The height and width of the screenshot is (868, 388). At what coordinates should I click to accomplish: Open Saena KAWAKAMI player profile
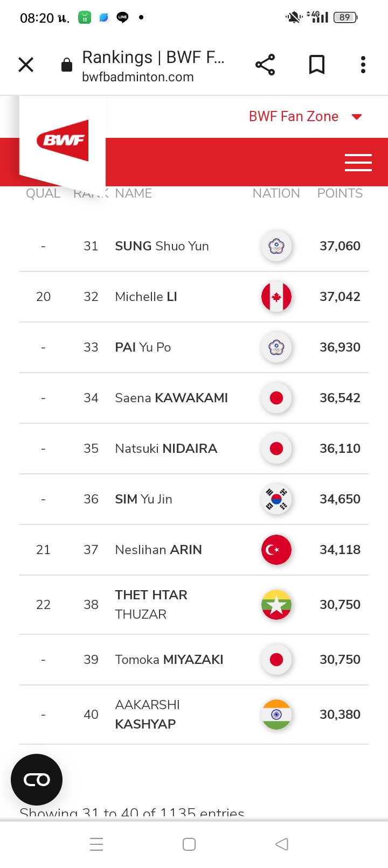(x=171, y=398)
